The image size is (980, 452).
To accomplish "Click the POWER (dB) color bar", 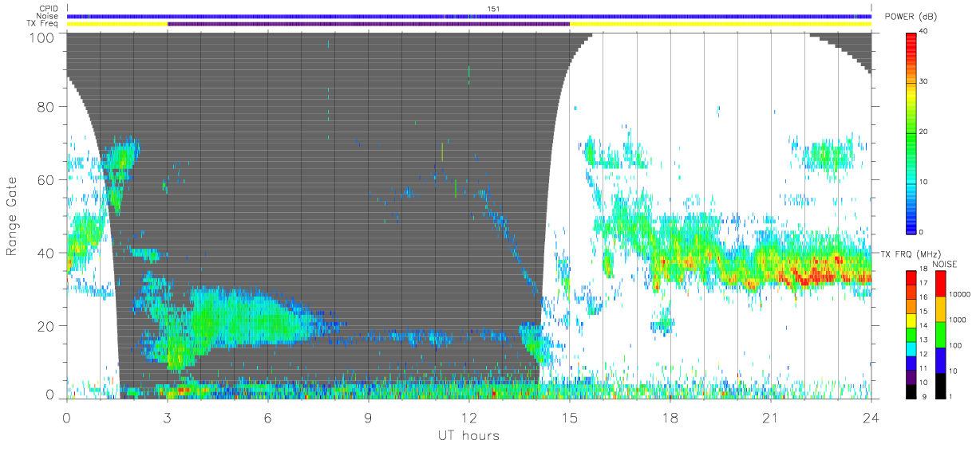I will pos(911,132).
